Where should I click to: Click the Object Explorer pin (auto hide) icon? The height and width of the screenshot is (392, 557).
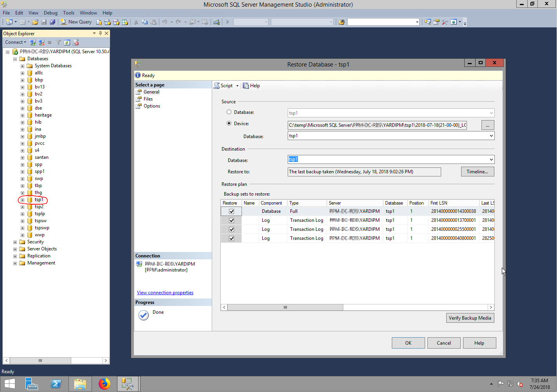tap(100, 33)
